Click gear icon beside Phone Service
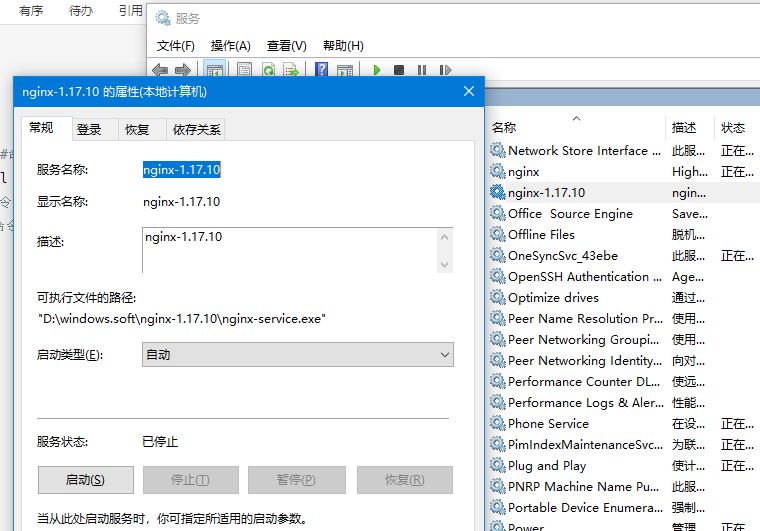 (498, 423)
